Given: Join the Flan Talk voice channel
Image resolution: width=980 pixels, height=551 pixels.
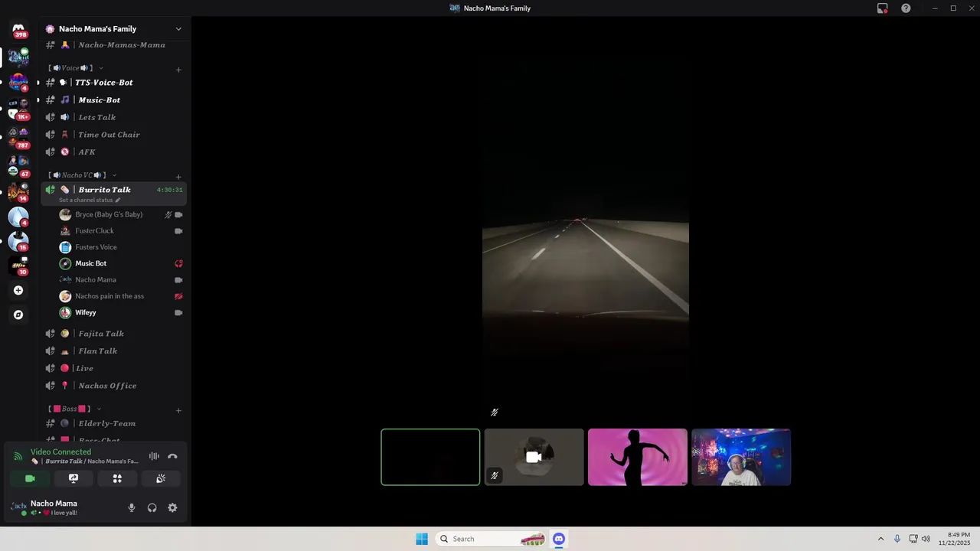Looking at the screenshot, I should point(114,351).
